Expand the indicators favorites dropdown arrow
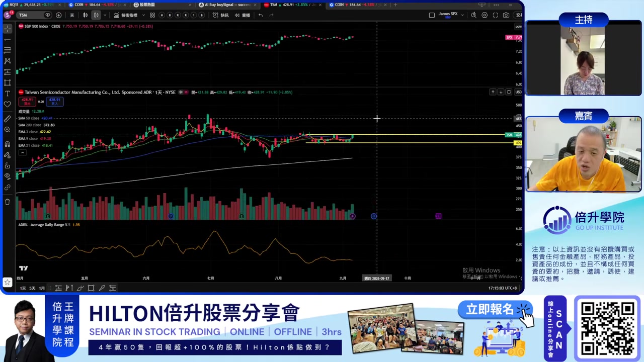The image size is (644, 362). pos(143,15)
